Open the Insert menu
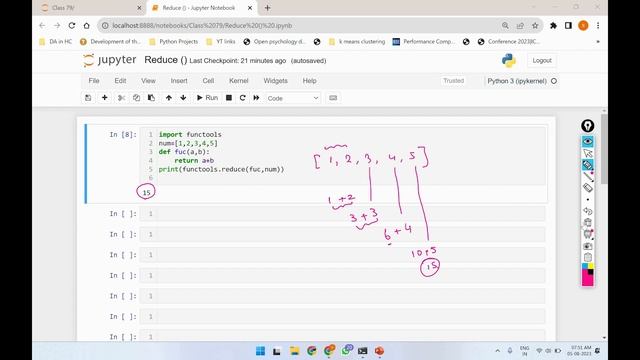The width and height of the screenshot is (640, 360). pyautogui.click(x=179, y=81)
